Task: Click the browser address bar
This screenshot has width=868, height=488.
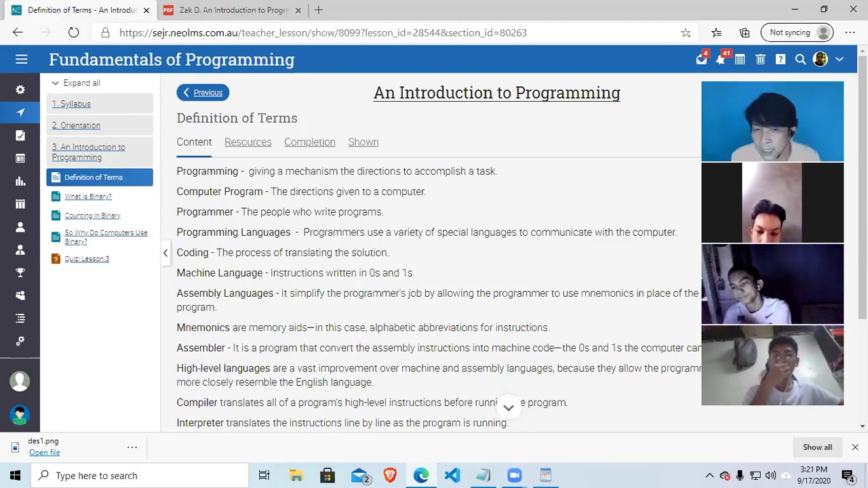Action: (393, 33)
